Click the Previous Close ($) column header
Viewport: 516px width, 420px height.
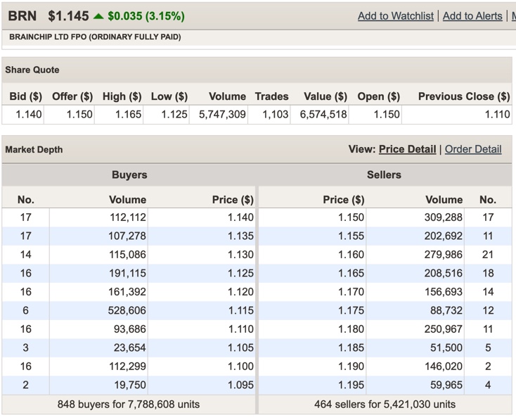point(463,96)
